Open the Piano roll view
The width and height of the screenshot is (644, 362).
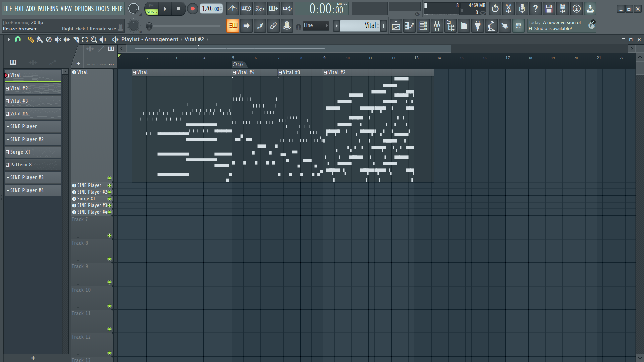(x=410, y=26)
